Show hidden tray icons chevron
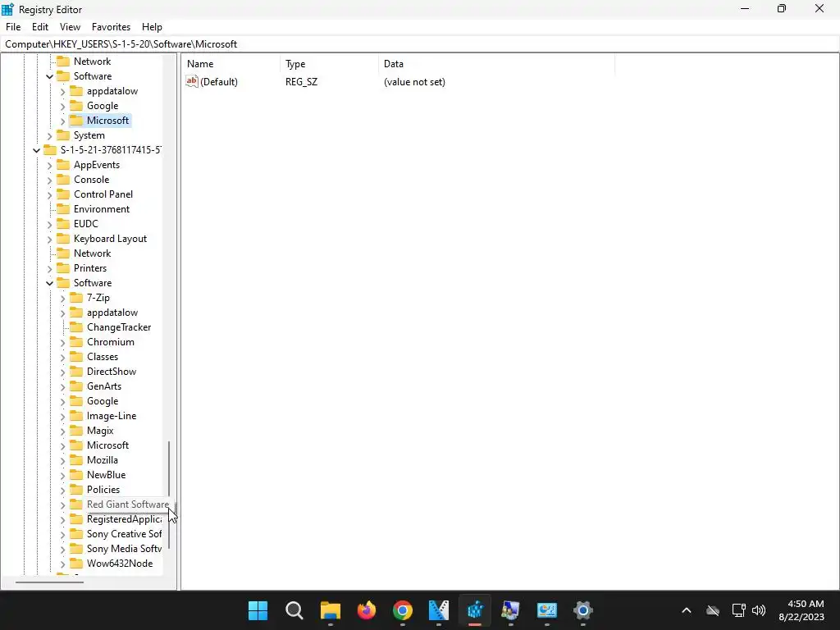 click(687, 610)
